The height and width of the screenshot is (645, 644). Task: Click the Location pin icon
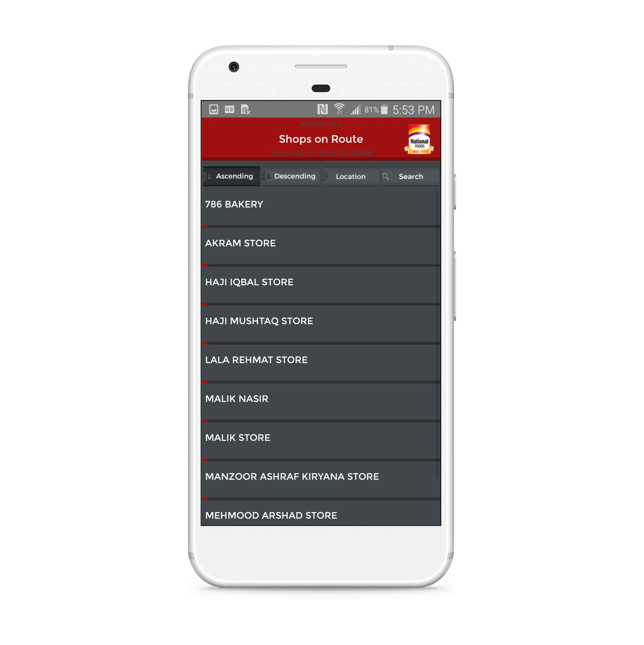(326, 176)
